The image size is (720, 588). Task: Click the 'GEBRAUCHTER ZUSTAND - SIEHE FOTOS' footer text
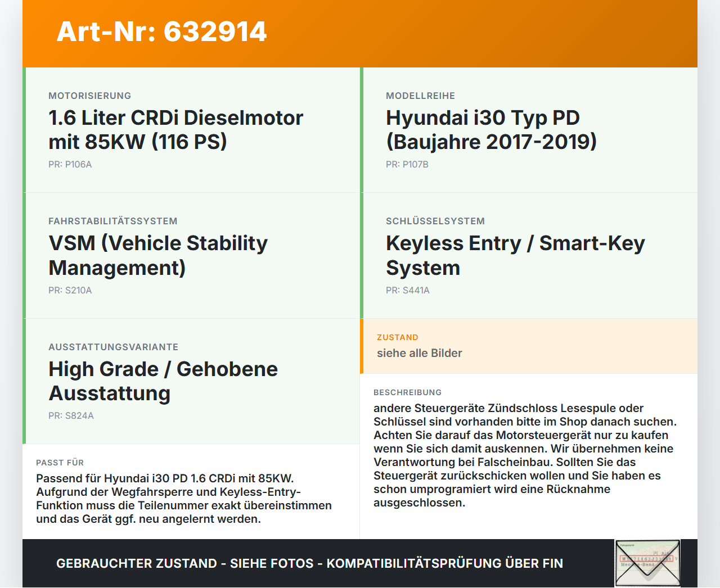click(309, 563)
